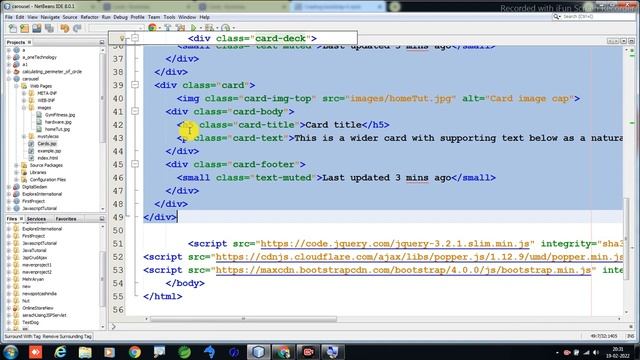Click the Save All toolbar icon
The image size is (640, 360).
click(x=49, y=28)
